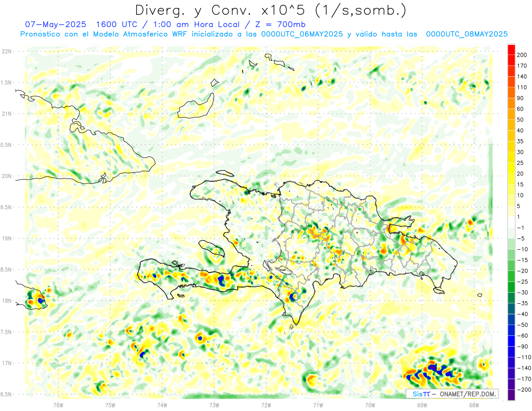Viewport: 532px width, 411px height.
Task: Click the colorbar value "-140"
Action: pyautogui.click(x=523, y=368)
